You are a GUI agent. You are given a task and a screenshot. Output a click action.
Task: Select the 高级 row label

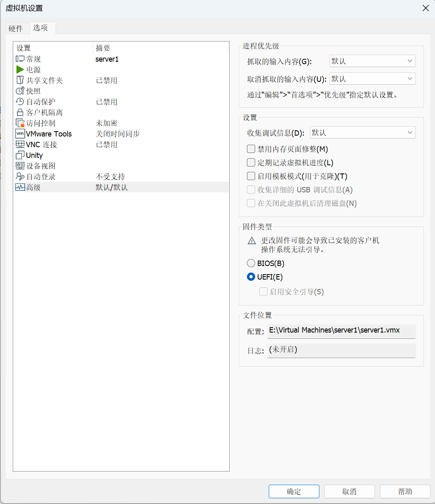[34, 187]
